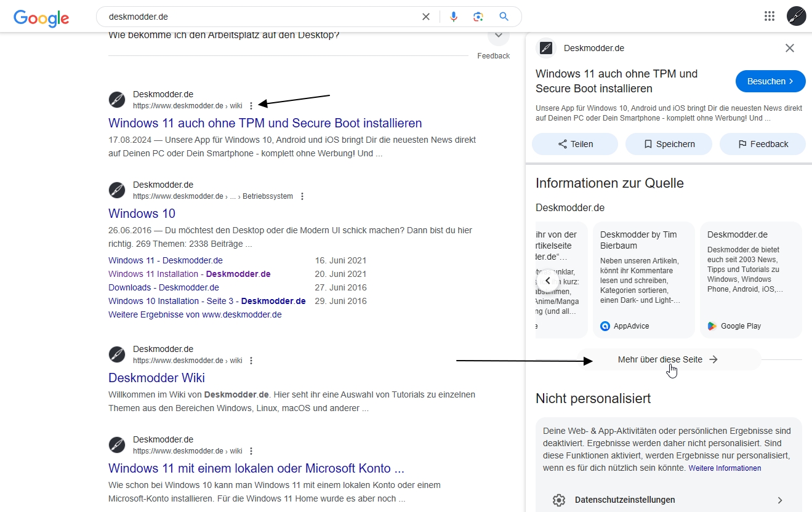Open three-dot menu for Deskmodder Wiki result
This screenshot has height=512, width=812.
tap(251, 361)
